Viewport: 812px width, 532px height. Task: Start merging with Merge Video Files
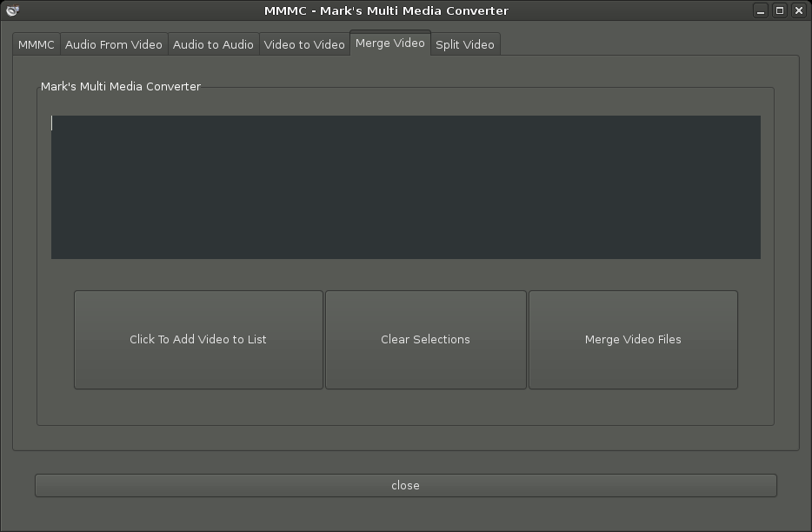[x=633, y=340]
